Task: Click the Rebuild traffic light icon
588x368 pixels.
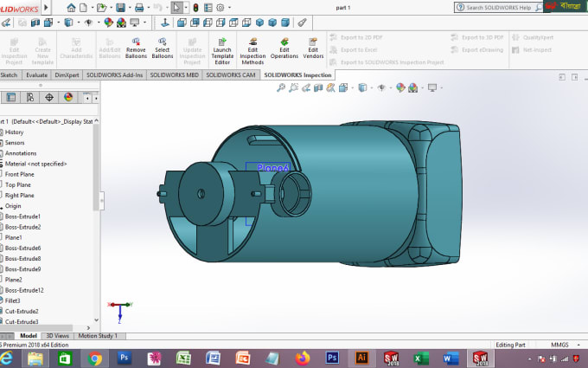Action: click(x=195, y=8)
